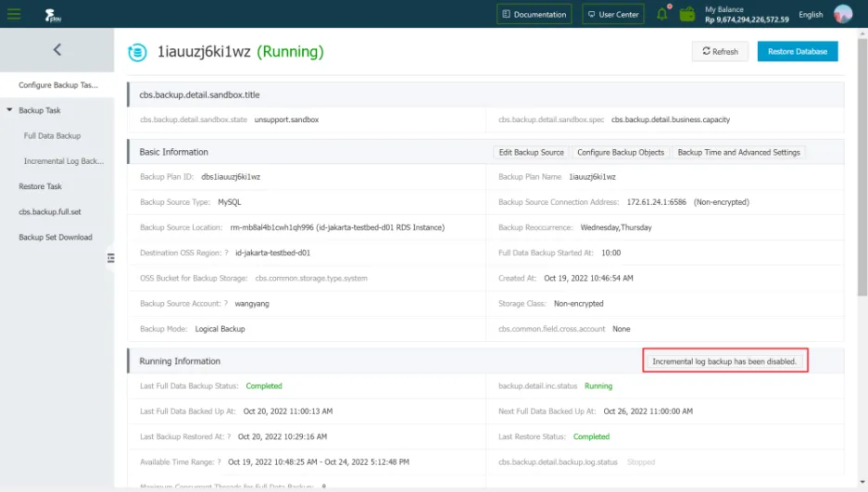Image resolution: width=868 pixels, height=492 pixels.
Task: Click the sidebar collapse handle icon
Action: pos(110,258)
